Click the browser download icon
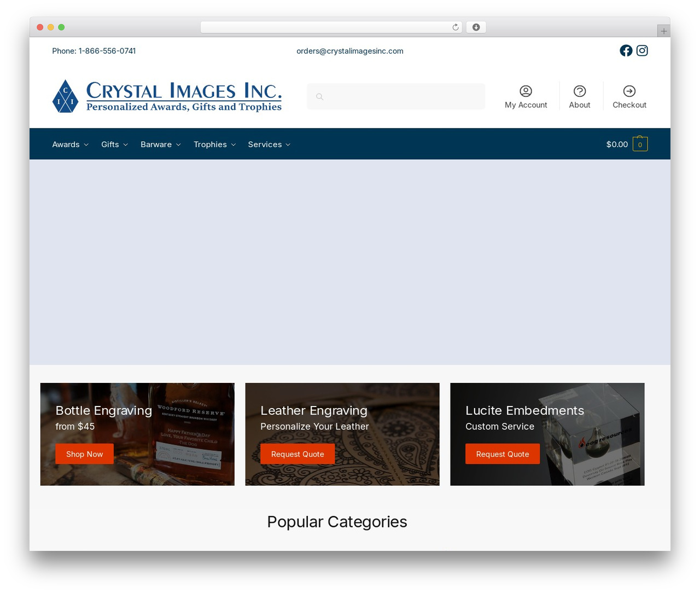 (x=476, y=27)
